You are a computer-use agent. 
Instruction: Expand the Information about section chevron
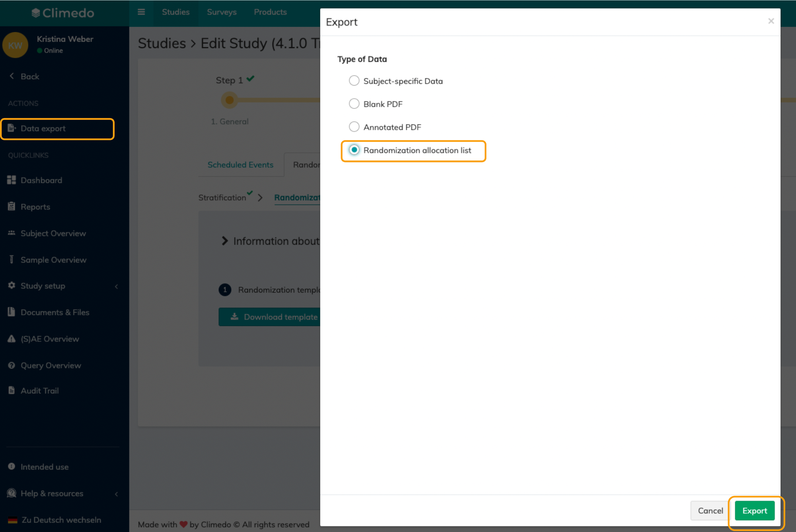225,241
